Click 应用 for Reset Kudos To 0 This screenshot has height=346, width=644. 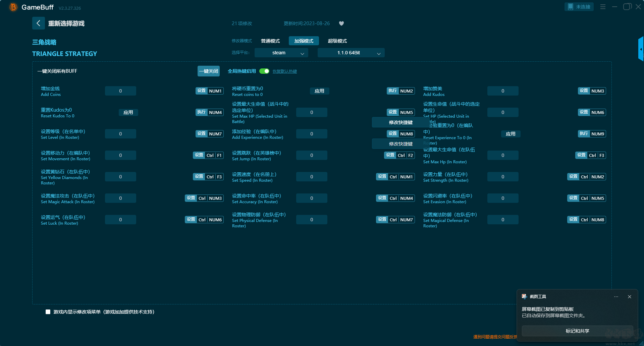click(128, 112)
